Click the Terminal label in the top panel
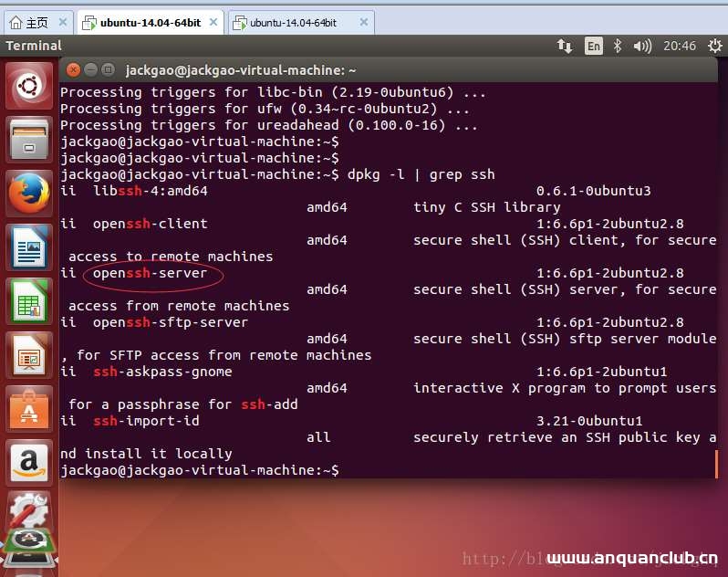 click(34, 46)
